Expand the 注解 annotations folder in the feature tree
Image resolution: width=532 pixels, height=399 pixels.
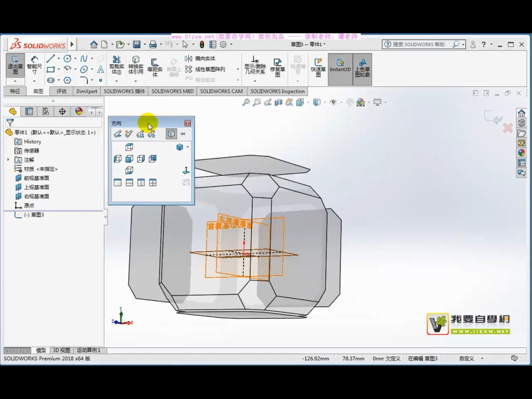pyautogui.click(x=8, y=159)
